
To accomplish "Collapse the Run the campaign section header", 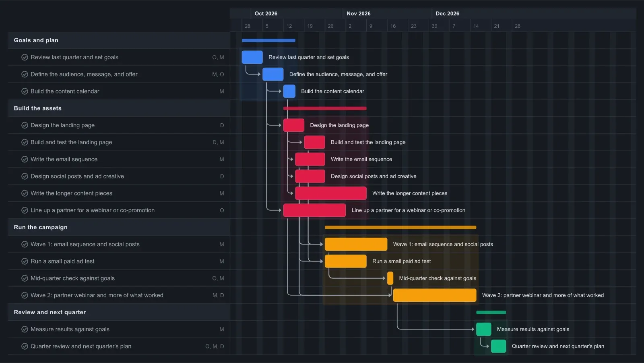I will [119, 227].
